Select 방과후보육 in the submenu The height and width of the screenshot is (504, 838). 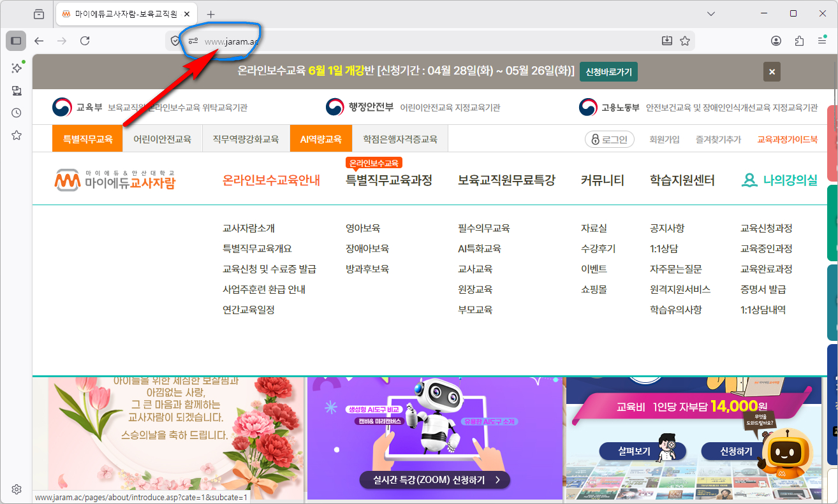367,269
